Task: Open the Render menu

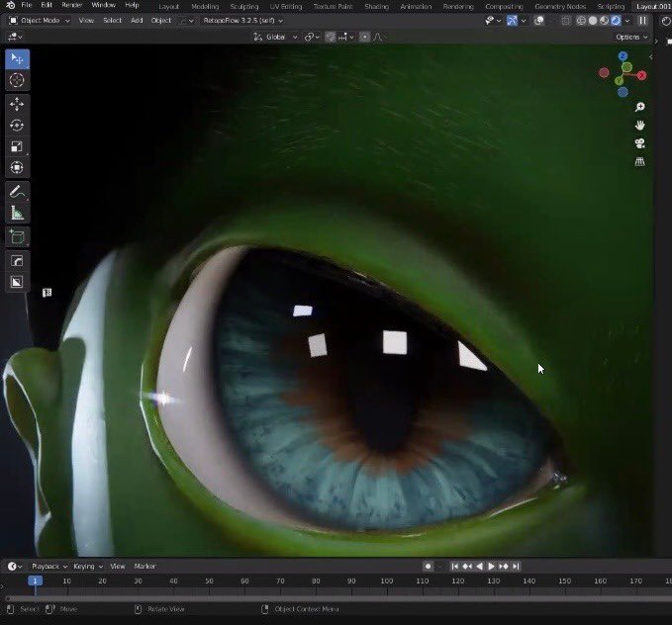Action: pyautogui.click(x=71, y=5)
